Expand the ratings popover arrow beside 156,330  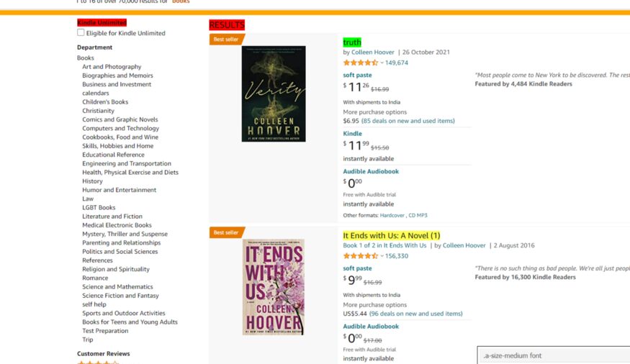point(382,256)
